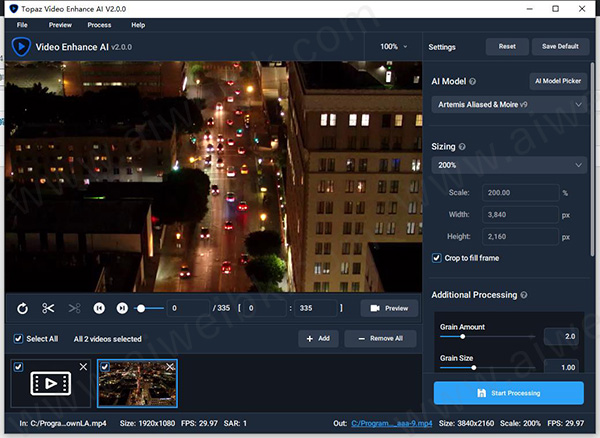Click the Preview button with camera icon

click(x=389, y=308)
